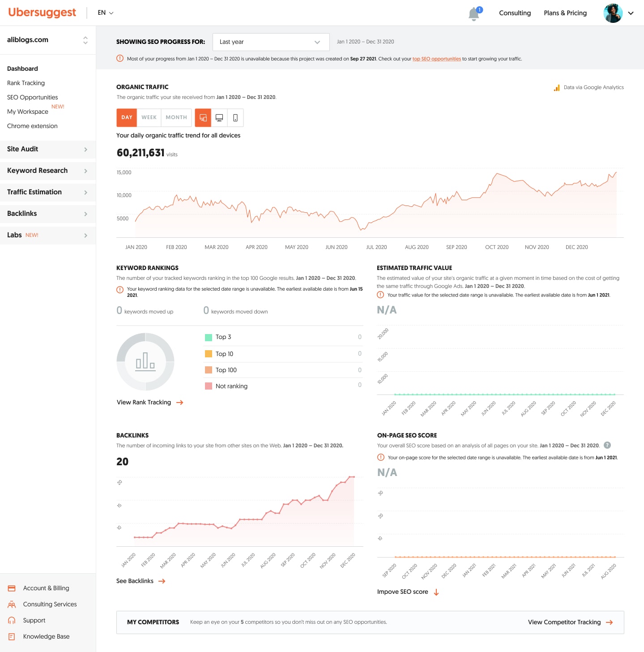Switch traffic chart to MONTH view

[176, 118]
